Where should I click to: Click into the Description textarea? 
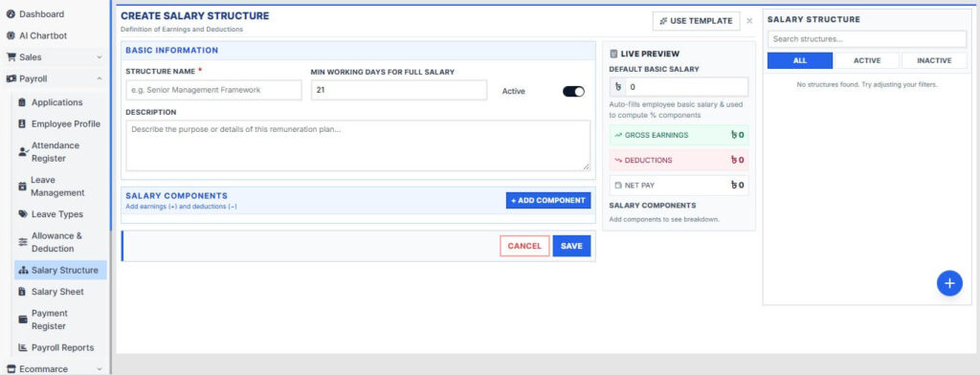[358, 145]
